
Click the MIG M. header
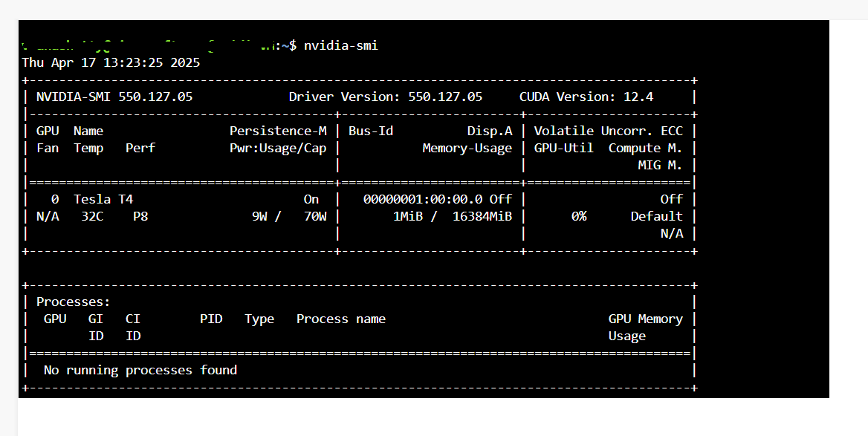click(661, 166)
